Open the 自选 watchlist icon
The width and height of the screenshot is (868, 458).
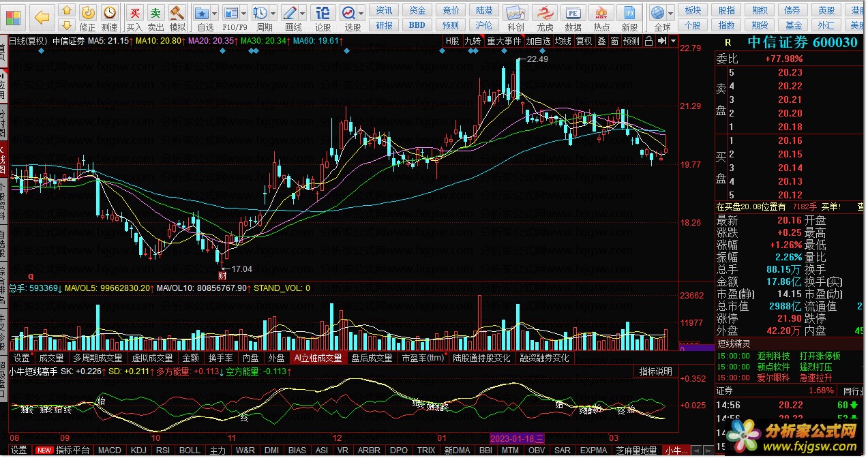(x=202, y=12)
